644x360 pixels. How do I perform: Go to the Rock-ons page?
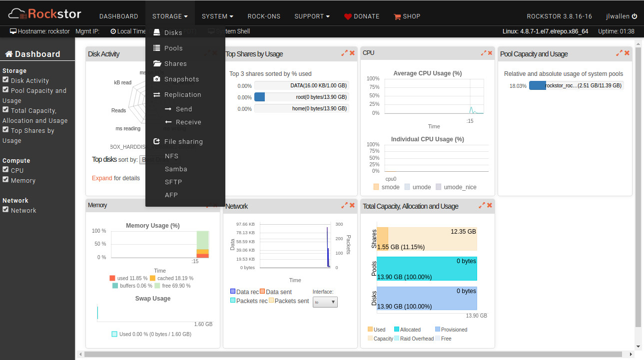tap(264, 16)
